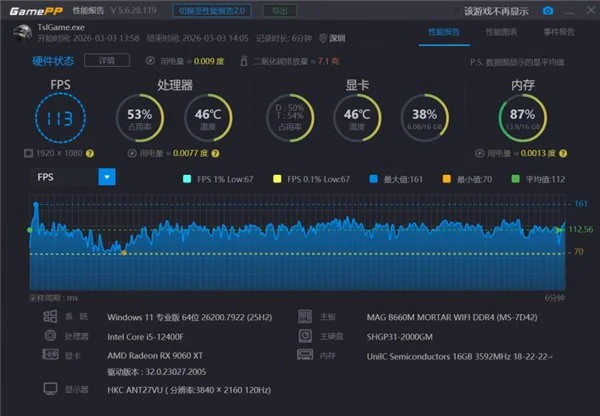Click the memory 87% usage gauge
Image resolution: width=600 pixels, height=416 pixels.
pyautogui.click(x=523, y=118)
